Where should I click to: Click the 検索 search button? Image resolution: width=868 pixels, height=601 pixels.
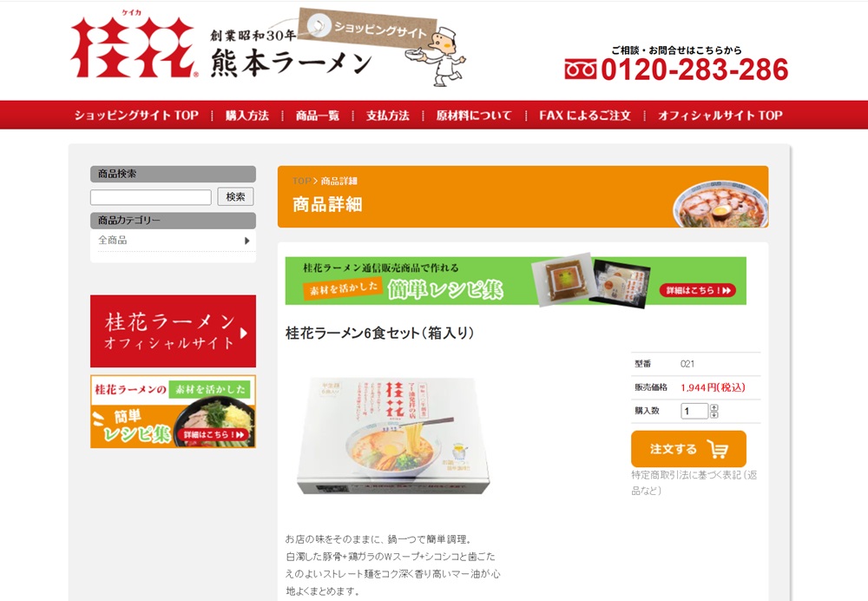[235, 196]
